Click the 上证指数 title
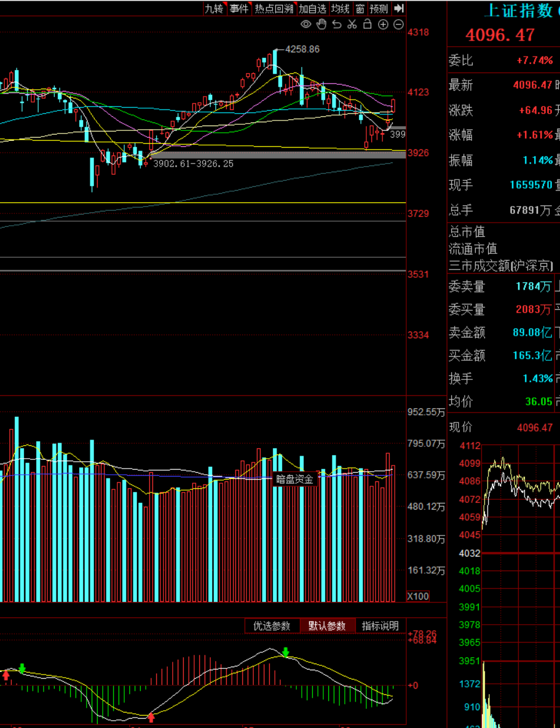The image size is (560, 728). pyautogui.click(x=518, y=11)
